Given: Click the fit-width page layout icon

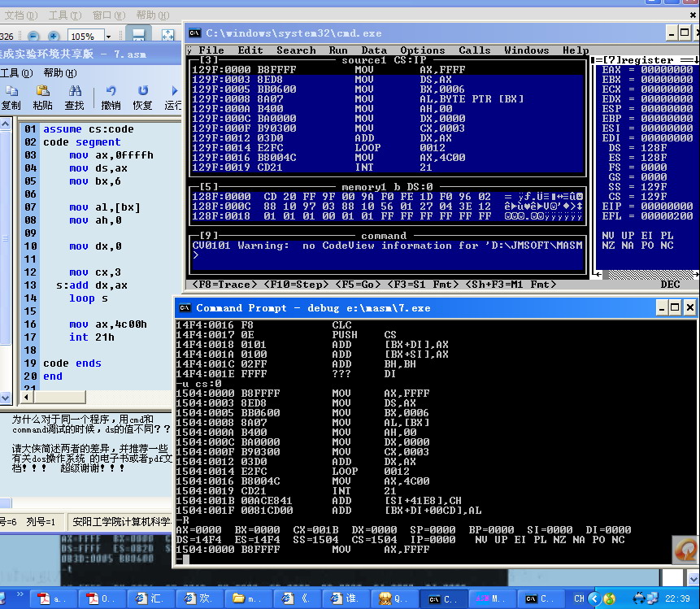Looking at the screenshot, I should [x=138, y=35].
